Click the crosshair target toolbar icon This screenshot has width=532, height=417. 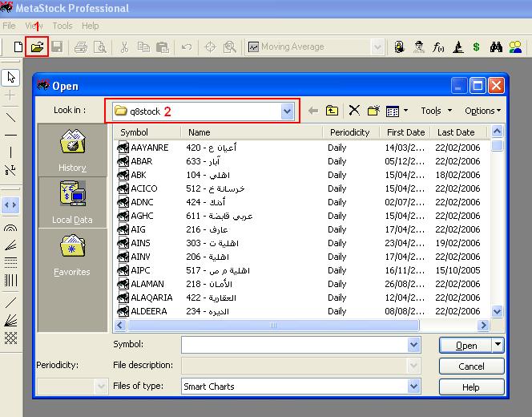[x=211, y=47]
